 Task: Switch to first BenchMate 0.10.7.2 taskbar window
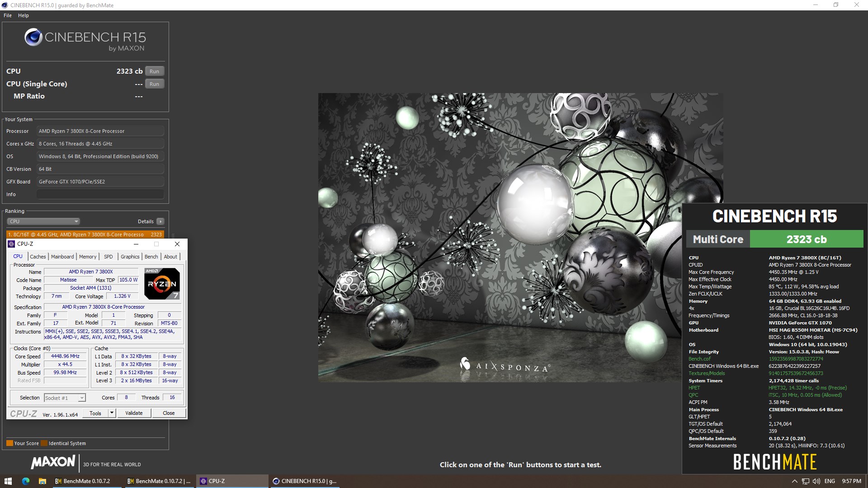pyautogui.click(x=87, y=481)
